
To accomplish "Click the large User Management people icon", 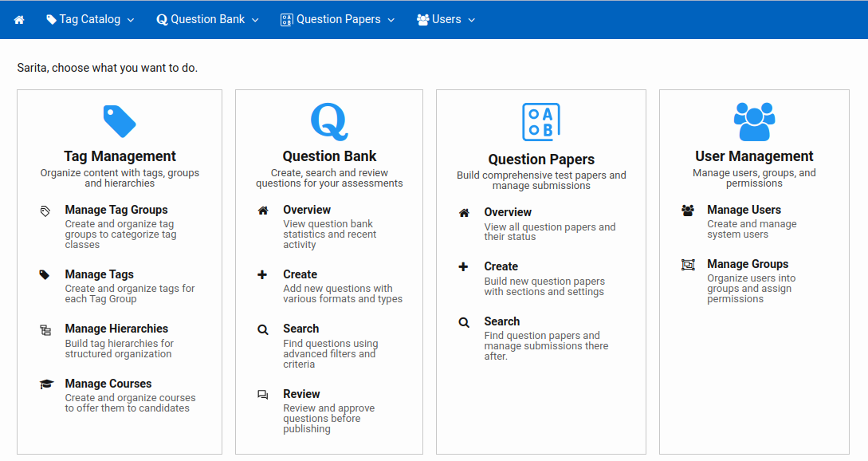I will tap(753, 121).
